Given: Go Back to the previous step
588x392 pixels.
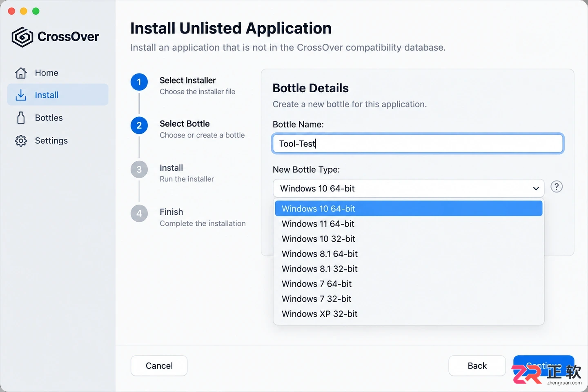Looking at the screenshot, I should (x=477, y=366).
